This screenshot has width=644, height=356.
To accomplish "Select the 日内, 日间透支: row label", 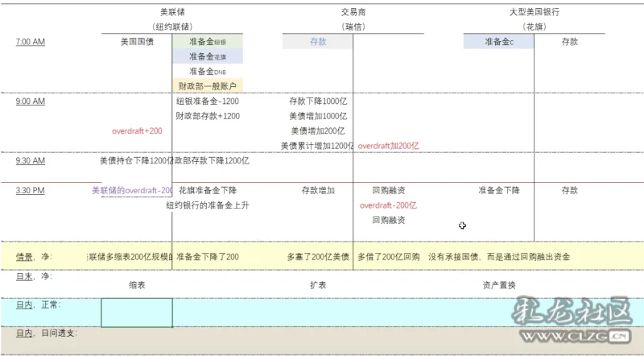I will 46,333.
